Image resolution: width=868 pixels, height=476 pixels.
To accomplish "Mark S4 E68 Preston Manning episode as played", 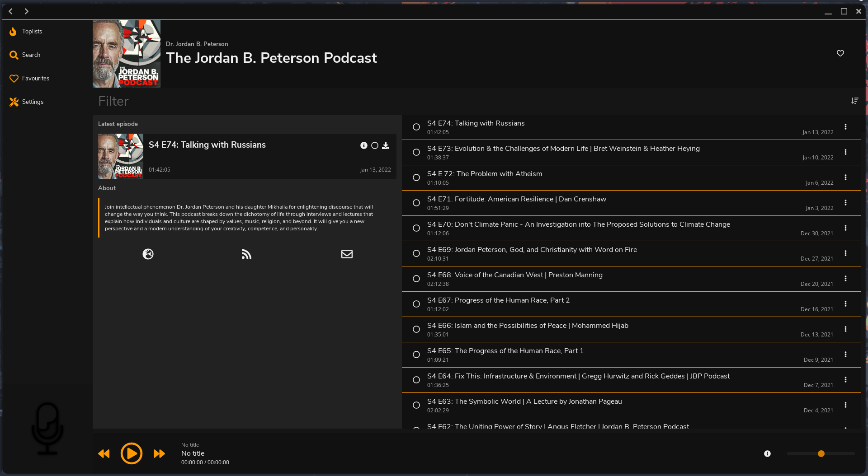I will (x=416, y=279).
